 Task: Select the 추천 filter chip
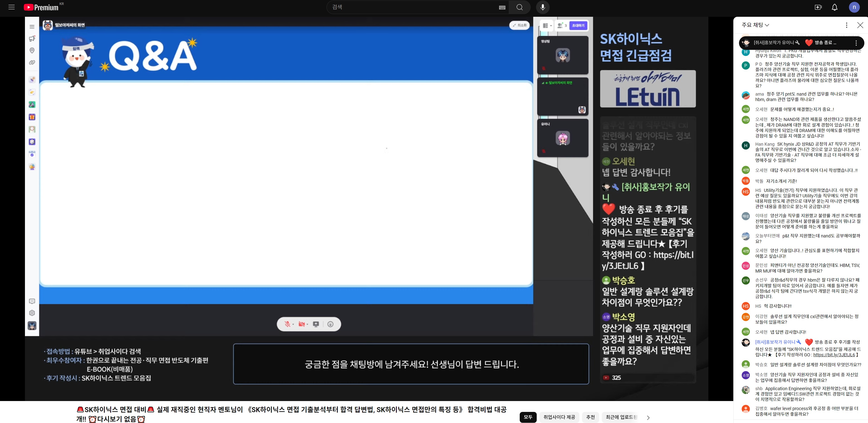pyautogui.click(x=590, y=417)
